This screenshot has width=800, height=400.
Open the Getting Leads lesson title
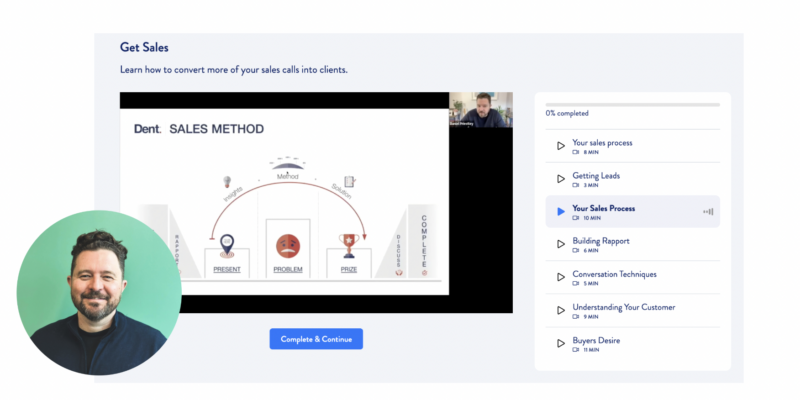(x=596, y=175)
